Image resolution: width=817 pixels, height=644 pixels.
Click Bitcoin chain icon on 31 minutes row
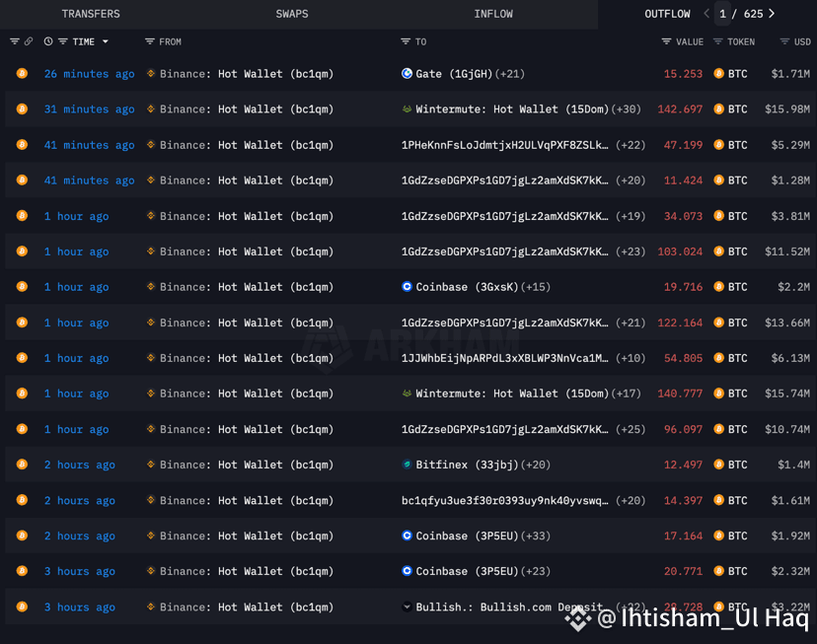tap(22, 108)
